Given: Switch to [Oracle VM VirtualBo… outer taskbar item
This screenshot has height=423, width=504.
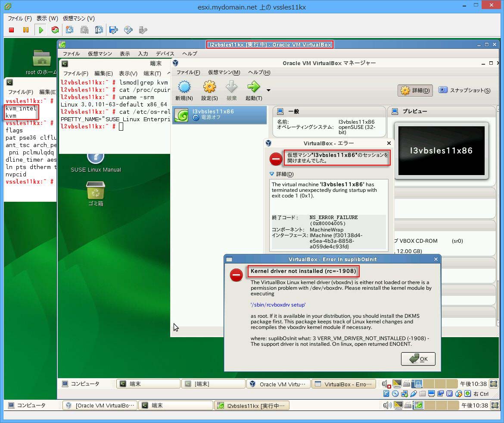Looking at the screenshot, I should pos(100,406).
